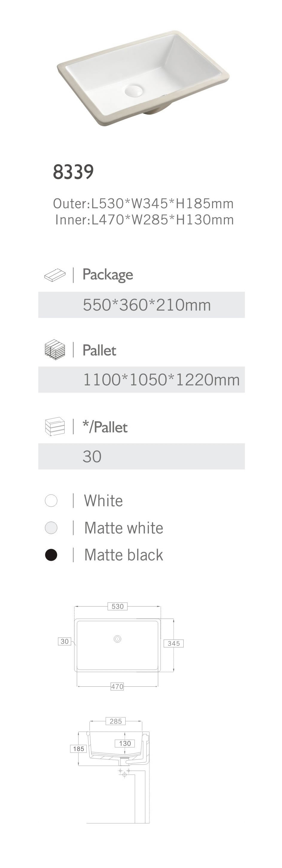Click the Matte black label text
282x868 pixels.
tap(123, 555)
